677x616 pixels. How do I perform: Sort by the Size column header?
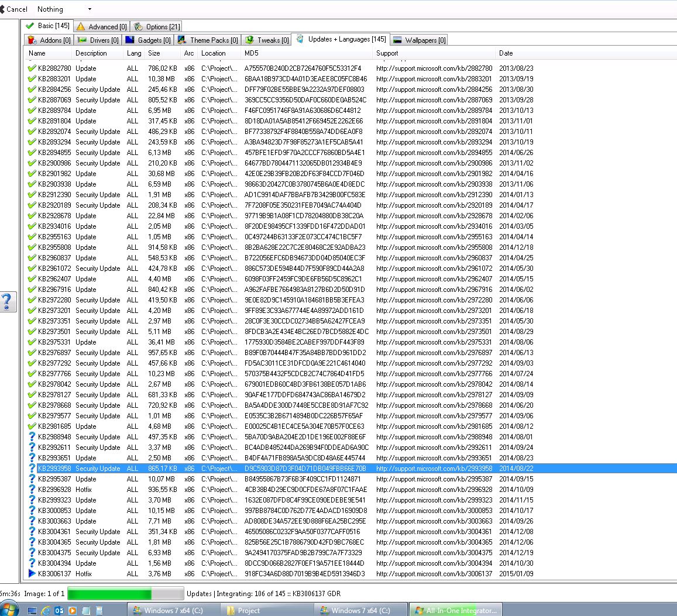(162, 53)
